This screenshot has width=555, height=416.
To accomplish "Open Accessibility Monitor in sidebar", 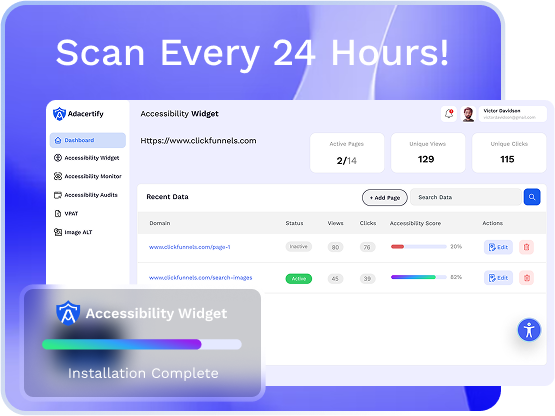I will (88, 176).
